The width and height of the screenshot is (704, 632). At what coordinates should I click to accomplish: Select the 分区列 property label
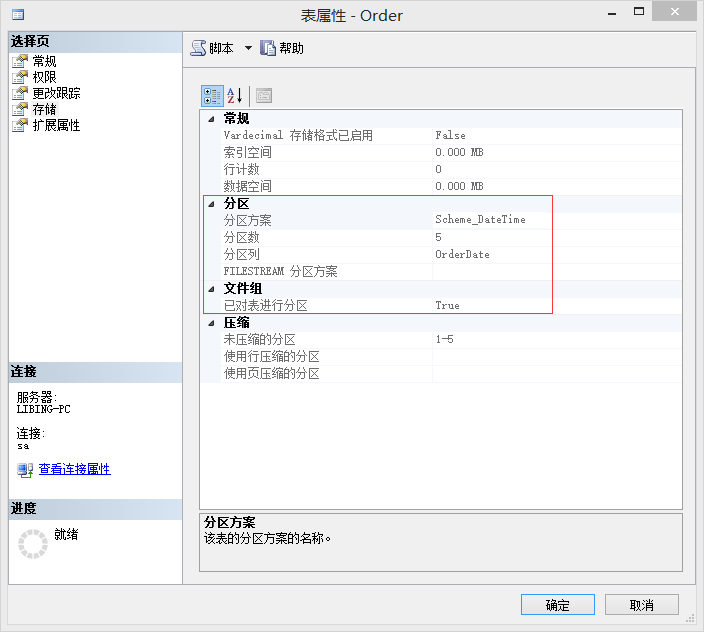pos(242,255)
